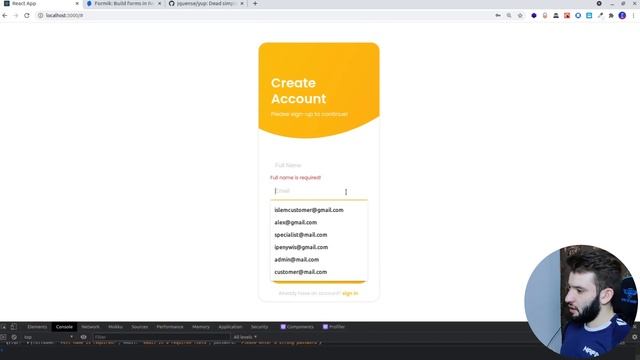Open the Network DevTools tab
Image resolution: width=640 pixels, height=360 pixels.
[90, 327]
